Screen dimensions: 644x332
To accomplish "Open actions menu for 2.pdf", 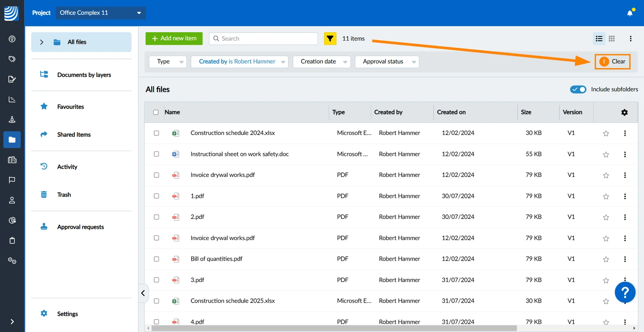I will 625,217.
